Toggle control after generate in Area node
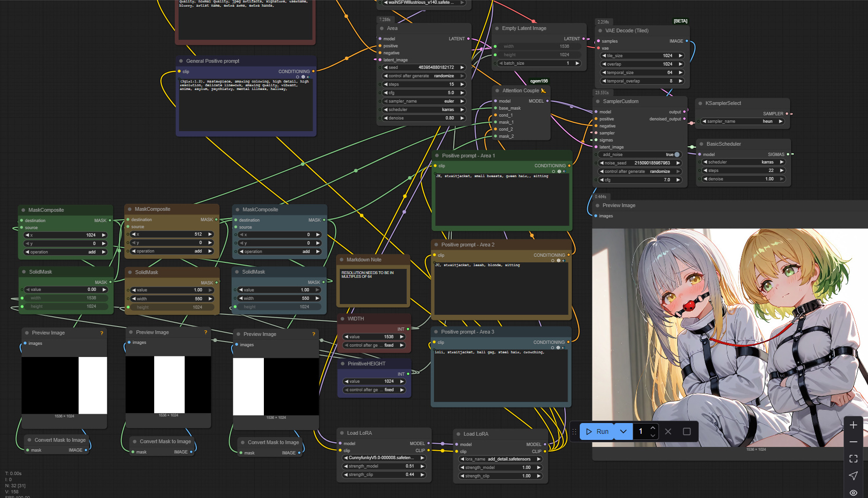868x498 pixels. [424, 76]
